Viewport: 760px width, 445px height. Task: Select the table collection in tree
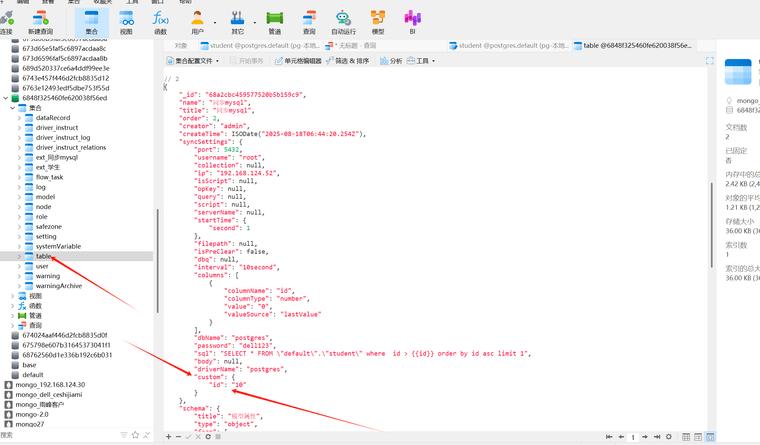tap(77, 256)
